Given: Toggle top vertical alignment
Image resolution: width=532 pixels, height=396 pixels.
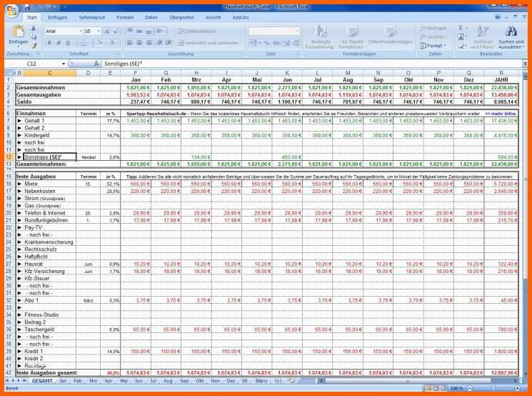Looking at the screenshot, I should [x=129, y=31].
